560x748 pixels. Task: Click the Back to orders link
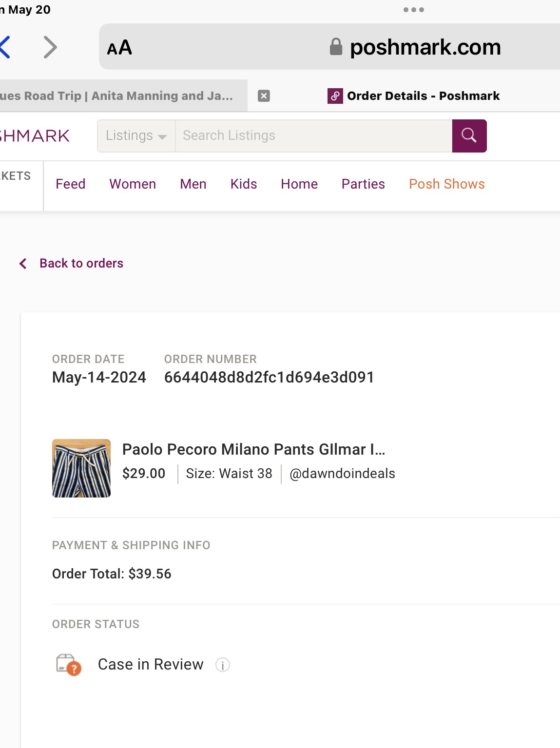point(81,263)
